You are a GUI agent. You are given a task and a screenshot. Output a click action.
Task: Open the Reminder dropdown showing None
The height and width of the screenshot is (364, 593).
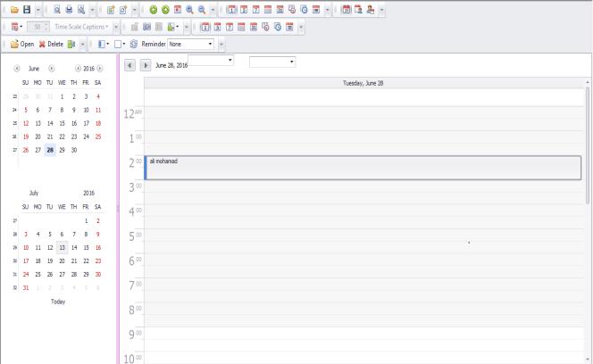(210, 43)
